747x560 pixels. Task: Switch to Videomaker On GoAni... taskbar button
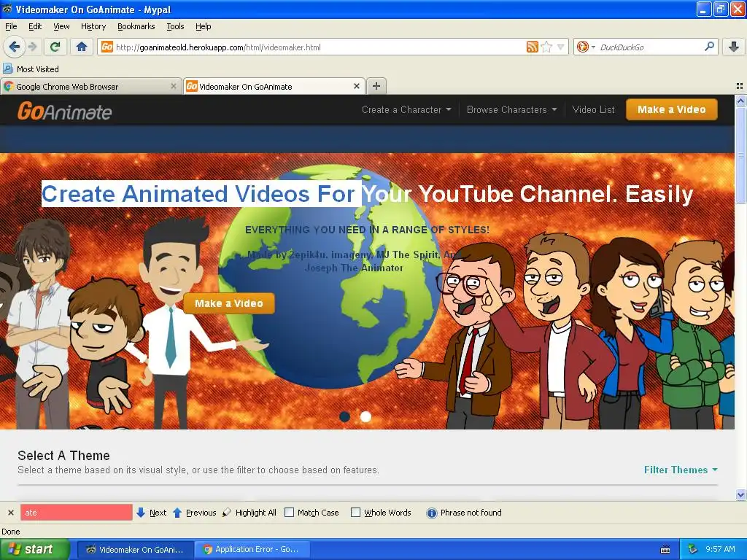135,550
